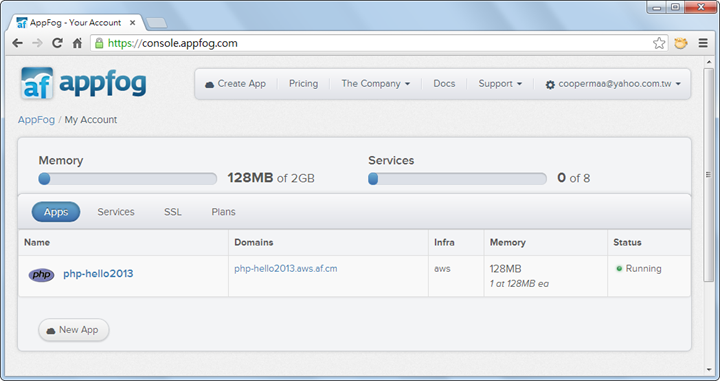Click the Services usage progress bar
The image size is (720, 381).
[457, 179]
